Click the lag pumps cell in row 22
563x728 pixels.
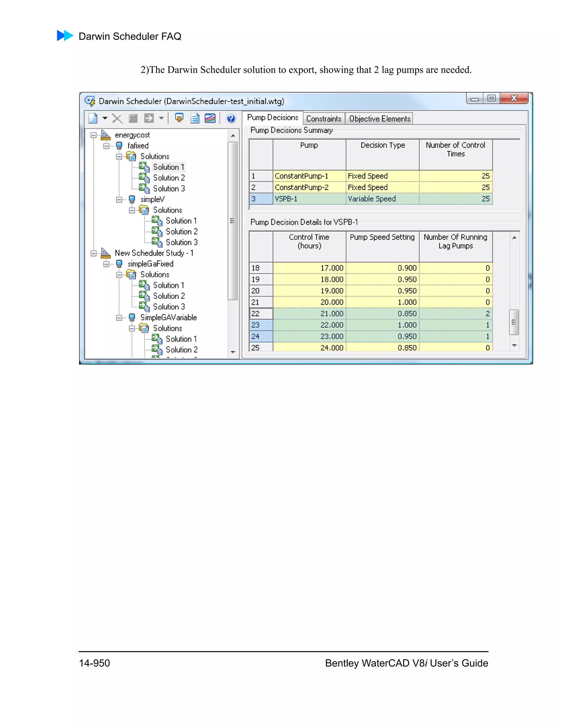pos(456,314)
